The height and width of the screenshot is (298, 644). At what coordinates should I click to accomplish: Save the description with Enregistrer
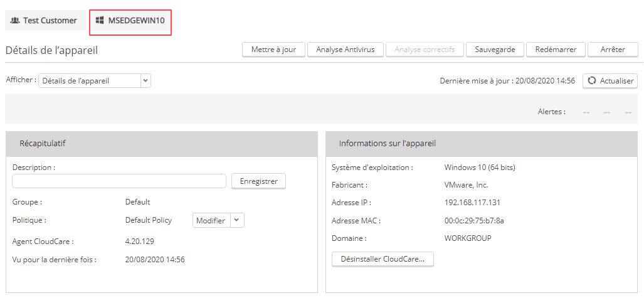(x=258, y=181)
